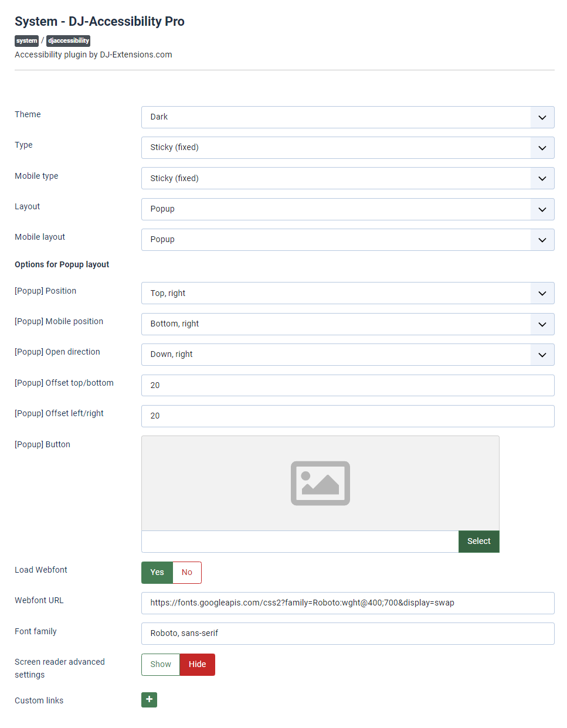Click the 'Accessibility plugin by DJ-Extensions.com' text
Screen dimensions: 567x728
[93, 55]
